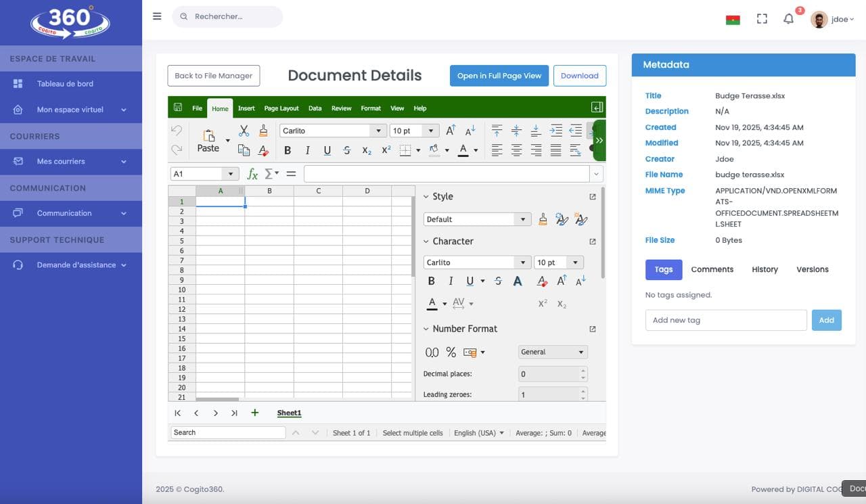Select the Format Paintbrush tool
The image size is (866, 504).
pos(263,131)
